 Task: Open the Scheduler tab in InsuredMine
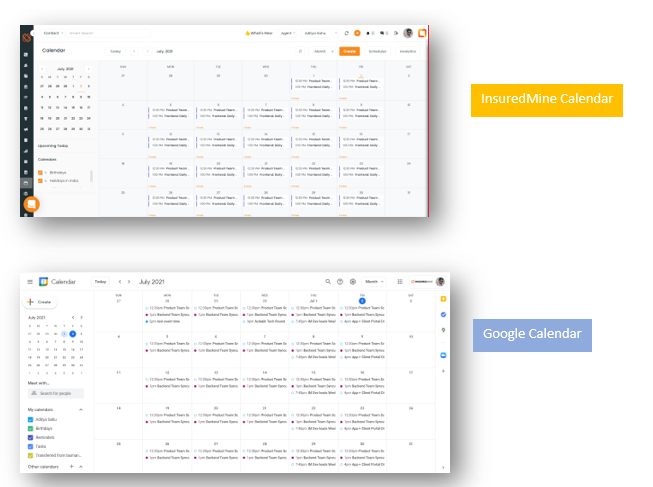pos(377,51)
